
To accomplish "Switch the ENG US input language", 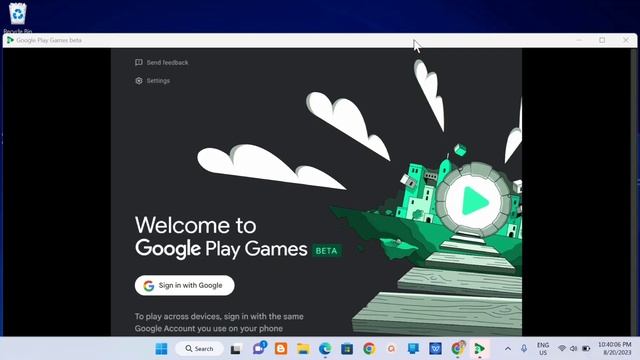I will (x=543, y=349).
